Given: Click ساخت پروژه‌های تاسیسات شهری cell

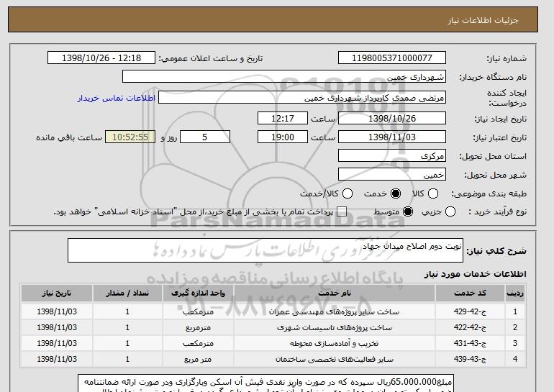Looking at the screenshot, I should point(335,328).
